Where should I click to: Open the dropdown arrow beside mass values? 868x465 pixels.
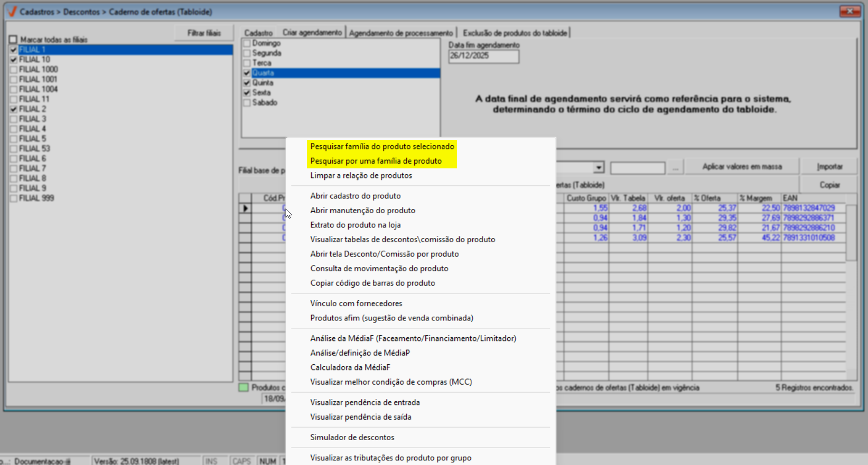[598, 168]
